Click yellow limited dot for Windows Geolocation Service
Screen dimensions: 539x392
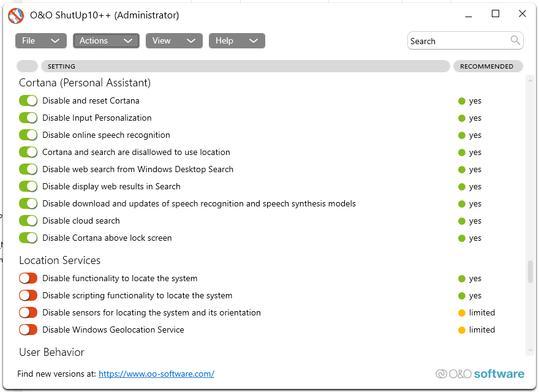(x=462, y=330)
